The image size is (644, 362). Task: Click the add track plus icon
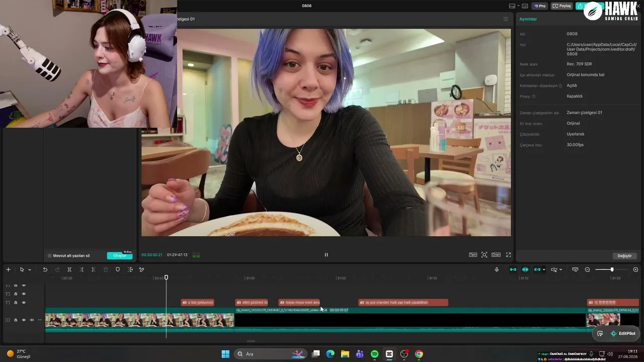pyautogui.click(x=8, y=269)
